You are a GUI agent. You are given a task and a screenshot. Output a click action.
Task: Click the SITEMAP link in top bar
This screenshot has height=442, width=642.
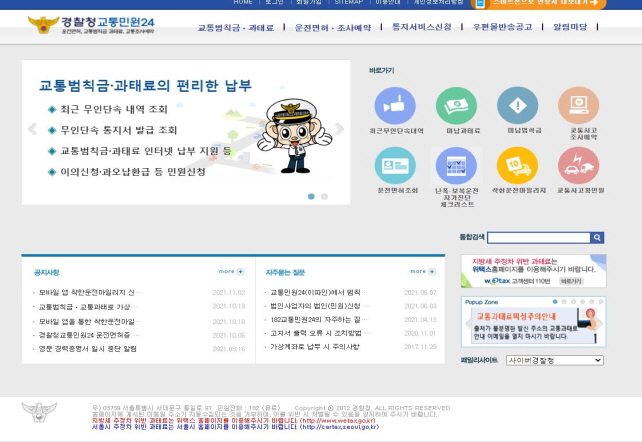tap(349, 2)
